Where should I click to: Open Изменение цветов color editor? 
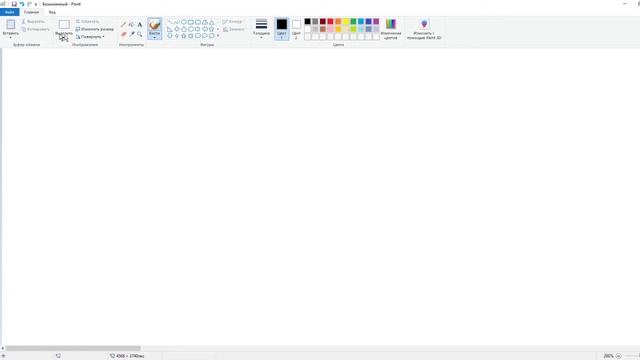[x=391, y=29]
